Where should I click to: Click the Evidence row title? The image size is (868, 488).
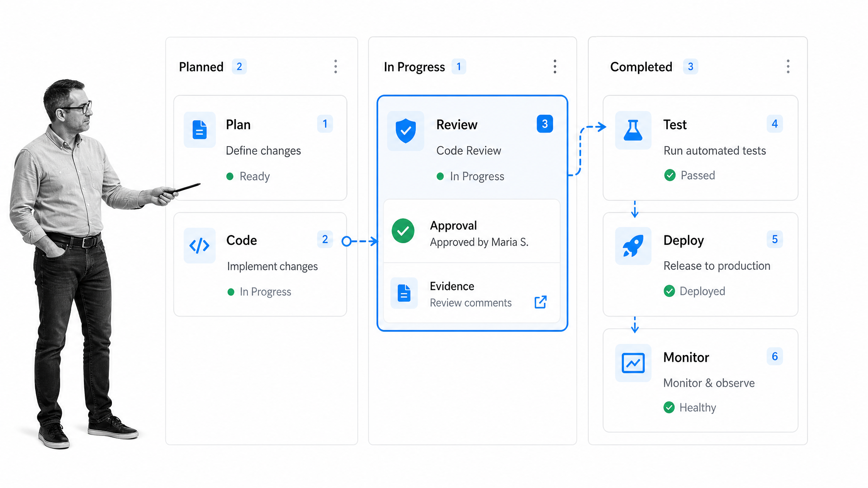pos(452,286)
